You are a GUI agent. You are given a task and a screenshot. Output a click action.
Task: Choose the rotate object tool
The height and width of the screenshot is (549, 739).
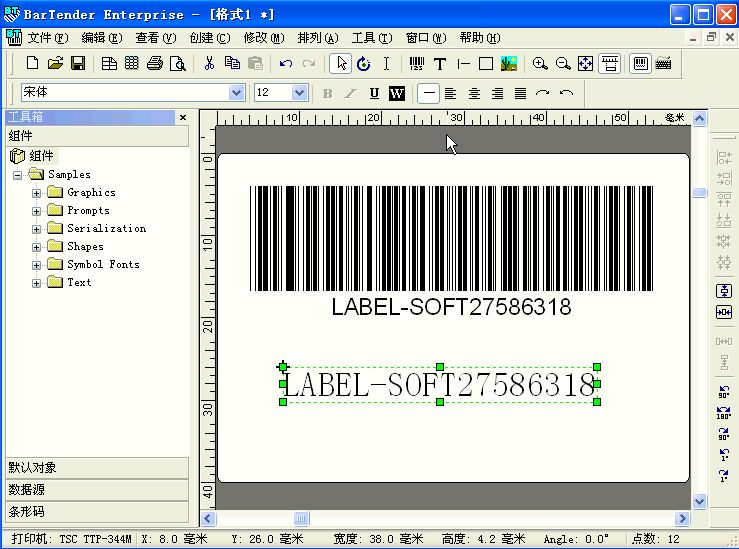pos(363,63)
